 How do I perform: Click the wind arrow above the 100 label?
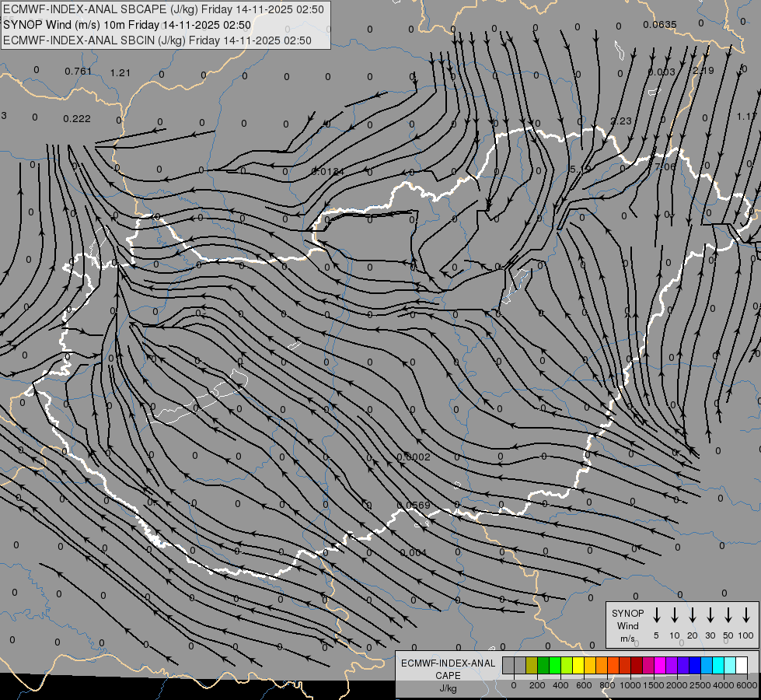pyautogui.click(x=746, y=615)
